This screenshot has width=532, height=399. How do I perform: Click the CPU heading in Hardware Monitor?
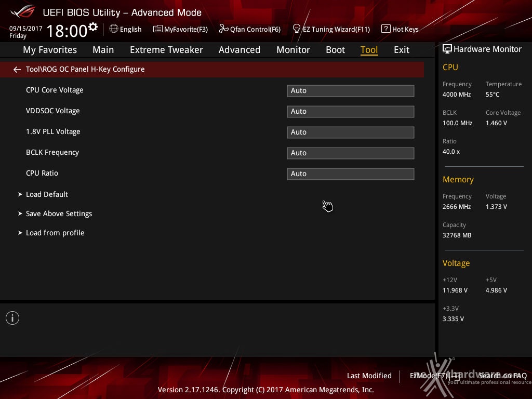[x=450, y=67]
